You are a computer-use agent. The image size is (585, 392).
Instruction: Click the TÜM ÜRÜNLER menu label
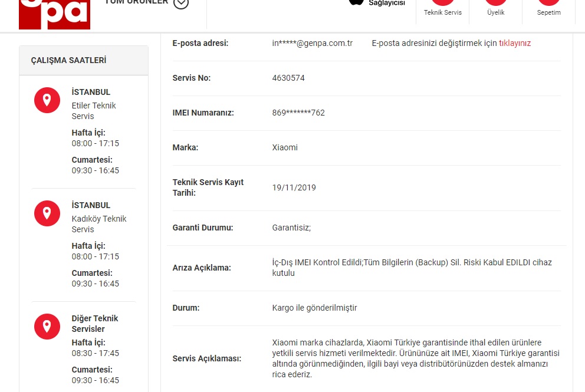tap(137, 2)
